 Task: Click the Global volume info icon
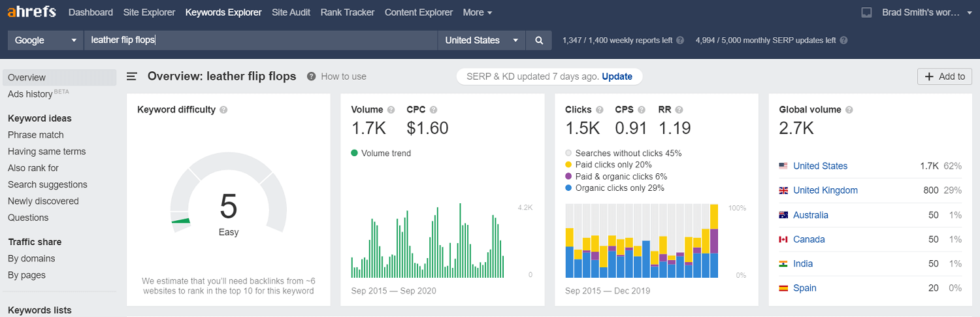click(x=849, y=110)
